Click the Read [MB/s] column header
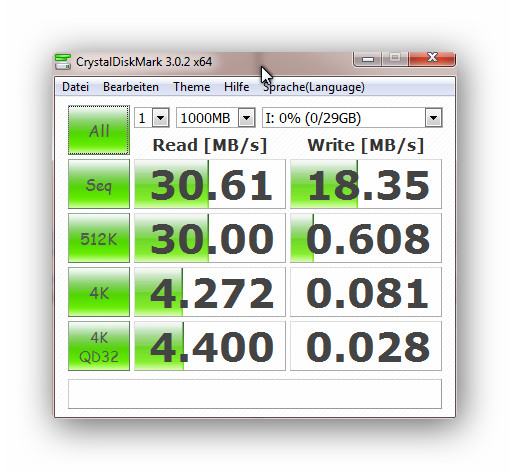 [x=210, y=145]
